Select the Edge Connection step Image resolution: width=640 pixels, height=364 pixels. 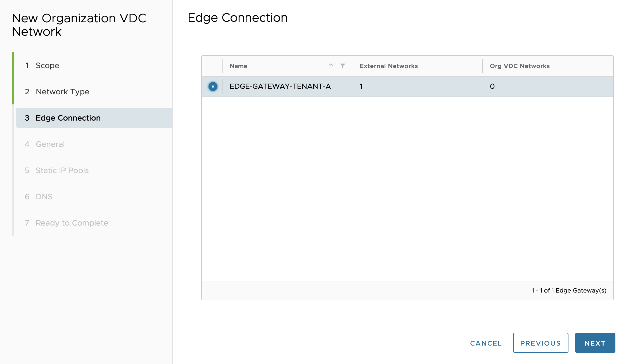pos(68,118)
